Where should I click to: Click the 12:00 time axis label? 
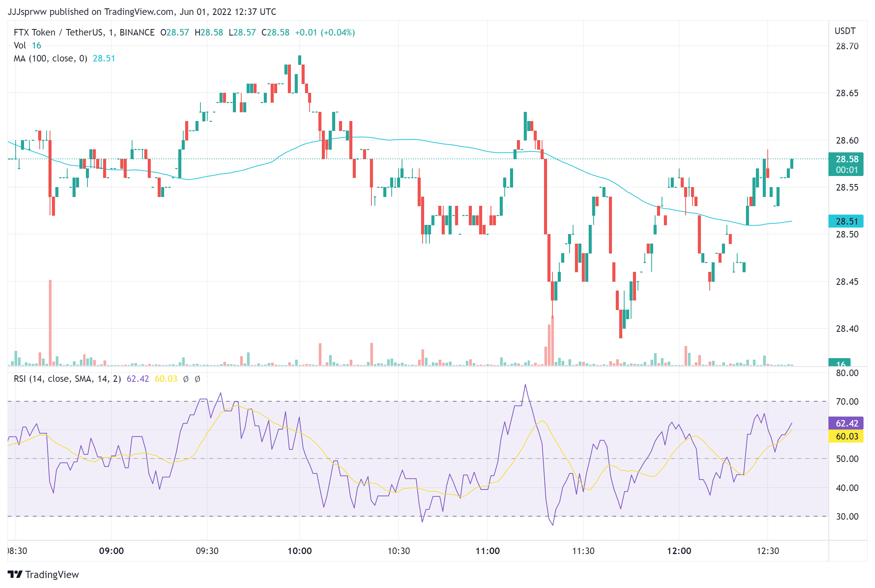click(x=679, y=551)
